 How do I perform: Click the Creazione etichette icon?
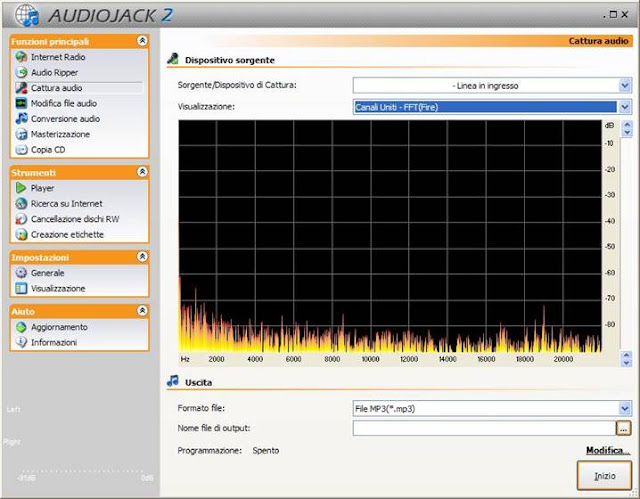click(x=21, y=235)
